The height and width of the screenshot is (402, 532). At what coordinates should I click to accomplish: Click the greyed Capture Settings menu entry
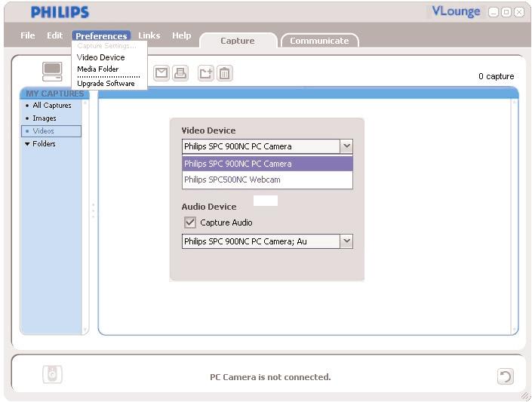click(106, 45)
